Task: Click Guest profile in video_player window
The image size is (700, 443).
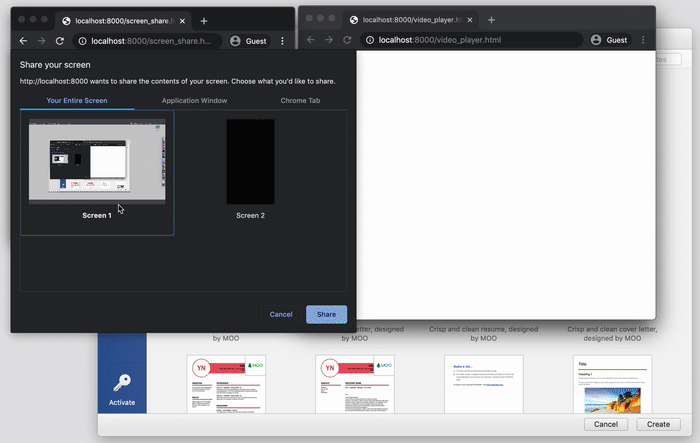Action: coord(609,40)
